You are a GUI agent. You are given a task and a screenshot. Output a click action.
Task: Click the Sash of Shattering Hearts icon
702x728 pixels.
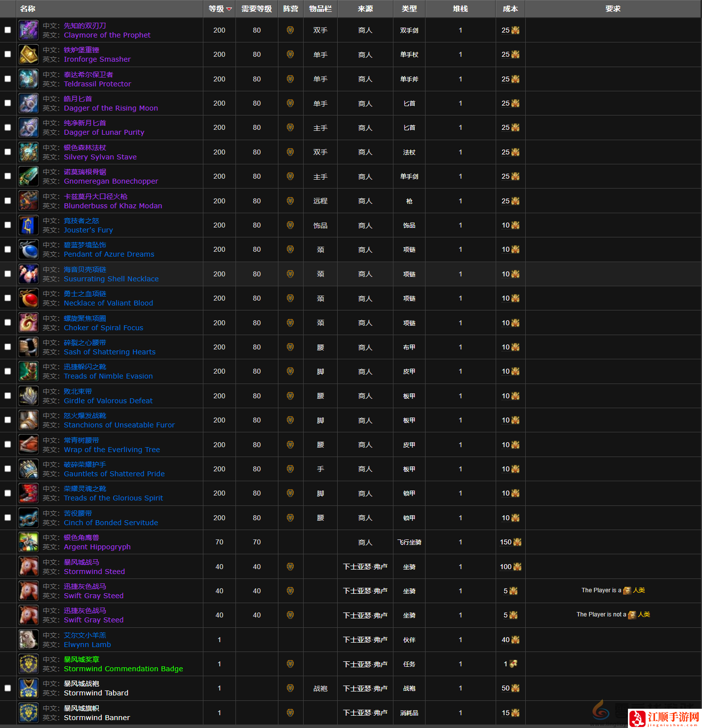[29, 347]
